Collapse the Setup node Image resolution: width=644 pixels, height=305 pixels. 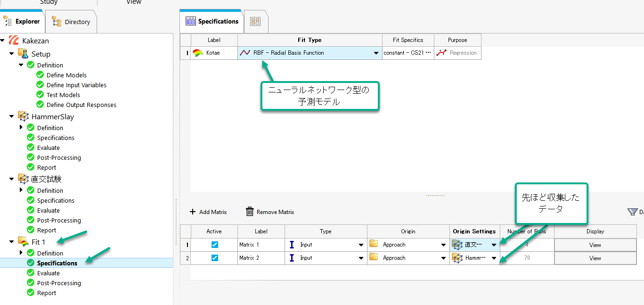[12, 54]
